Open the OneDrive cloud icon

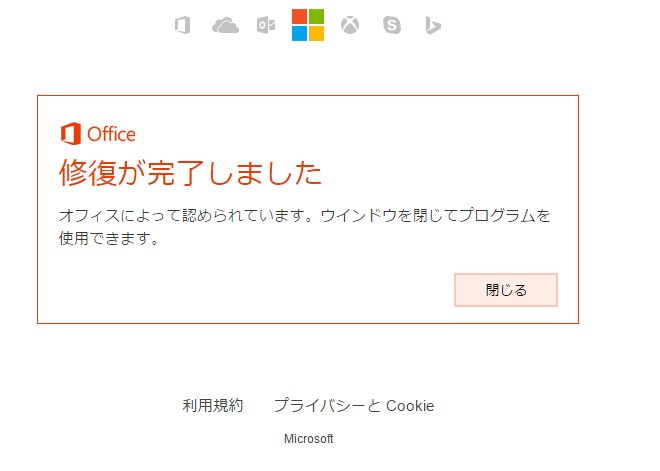coord(225,25)
